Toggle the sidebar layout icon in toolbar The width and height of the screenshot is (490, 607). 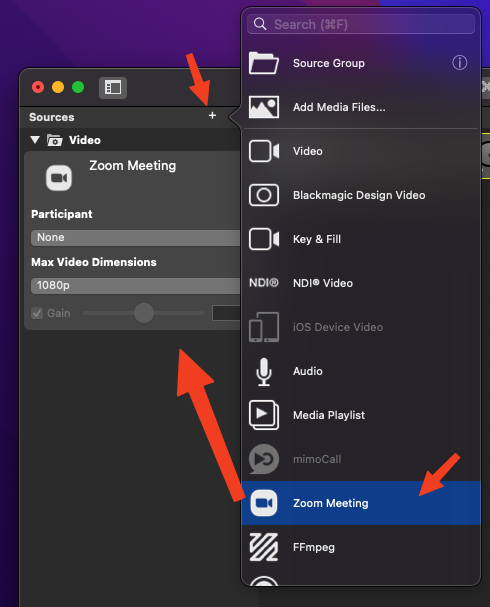click(x=113, y=88)
